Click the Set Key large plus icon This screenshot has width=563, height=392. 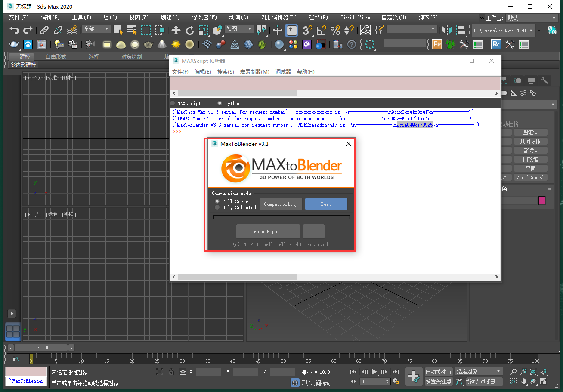click(414, 376)
